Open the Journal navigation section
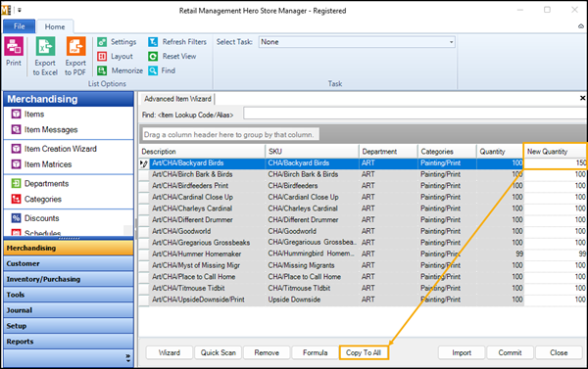Viewport: 588px width, 369px height. tap(69, 310)
